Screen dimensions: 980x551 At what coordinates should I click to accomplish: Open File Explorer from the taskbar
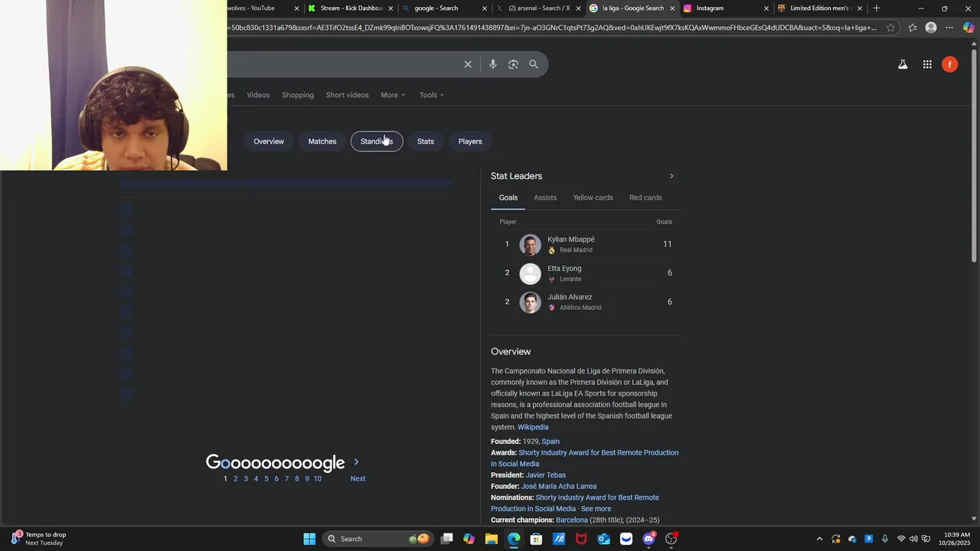point(492,539)
